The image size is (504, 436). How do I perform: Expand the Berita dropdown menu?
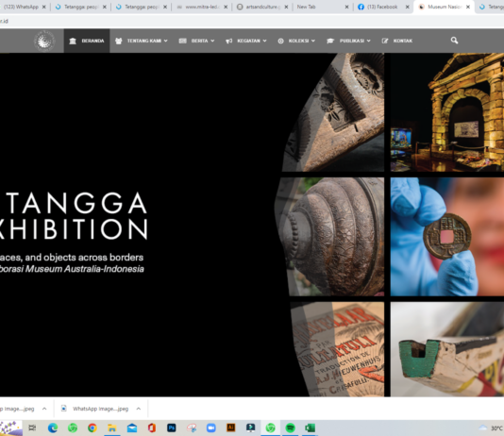coord(212,41)
